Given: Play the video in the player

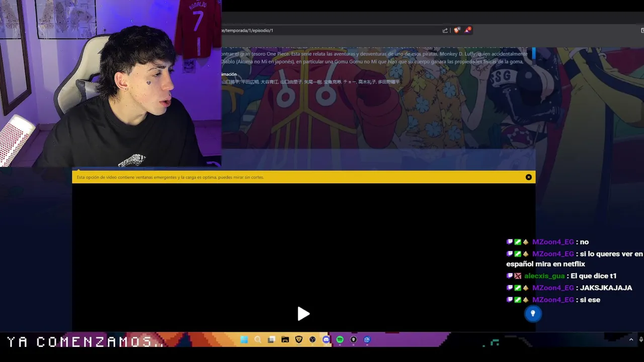Looking at the screenshot, I should 303,314.
